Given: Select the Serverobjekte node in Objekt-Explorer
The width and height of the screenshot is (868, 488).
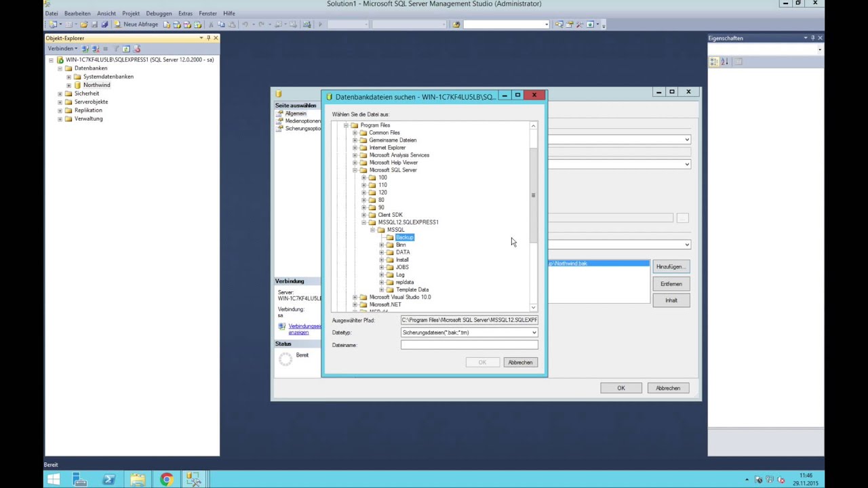Looking at the screenshot, I should tap(91, 102).
